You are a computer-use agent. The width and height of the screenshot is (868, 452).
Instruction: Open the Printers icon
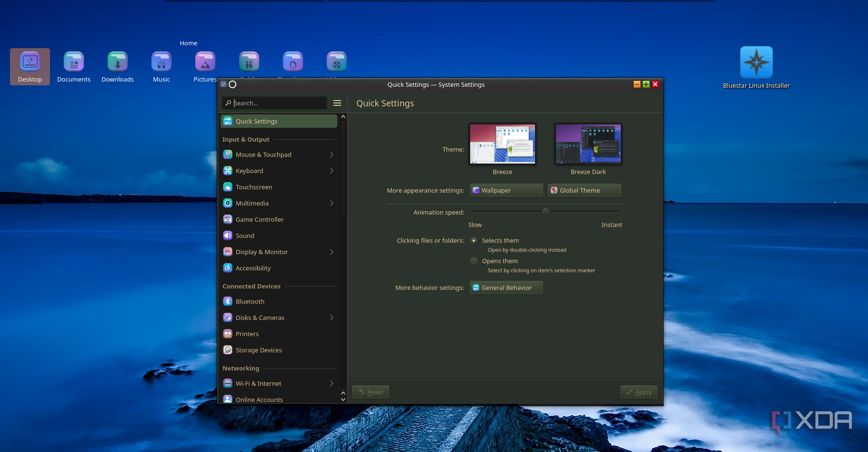(x=228, y=334)
